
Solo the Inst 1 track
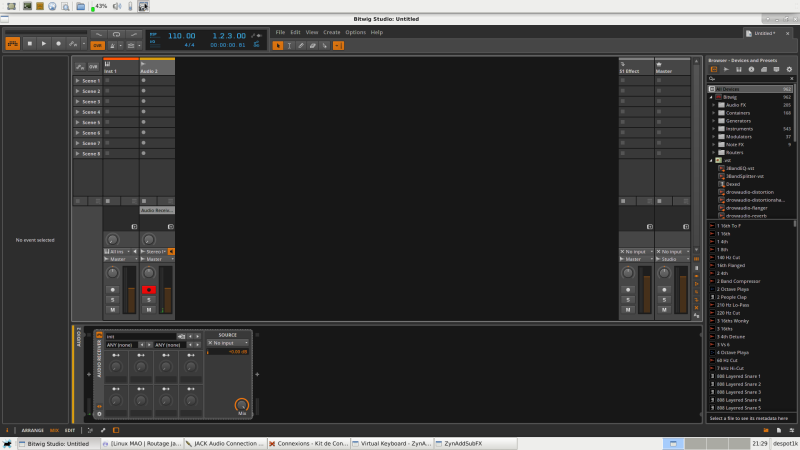click(x=113, y=300)
